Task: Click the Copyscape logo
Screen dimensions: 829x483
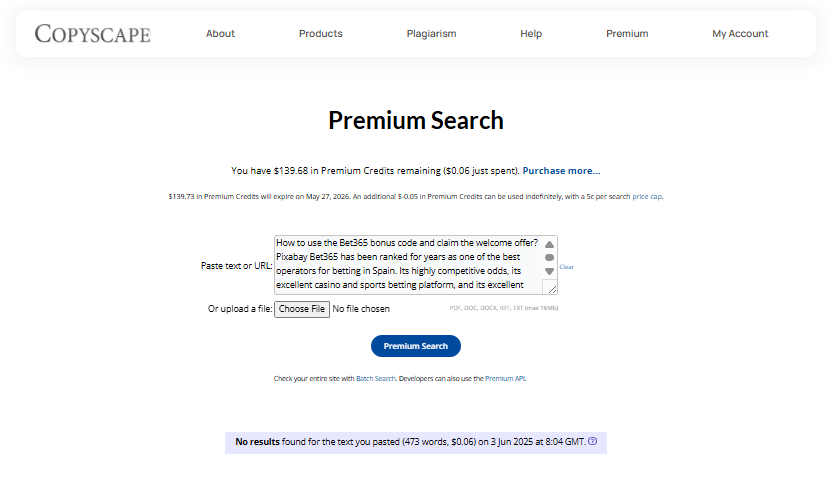Action: (93, 34)
